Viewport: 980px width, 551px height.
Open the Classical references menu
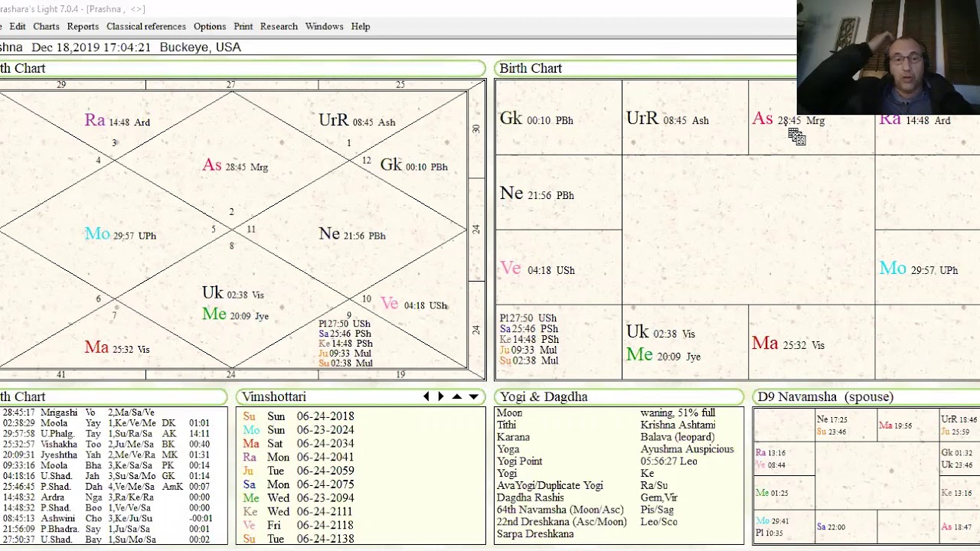pos(146,26)
